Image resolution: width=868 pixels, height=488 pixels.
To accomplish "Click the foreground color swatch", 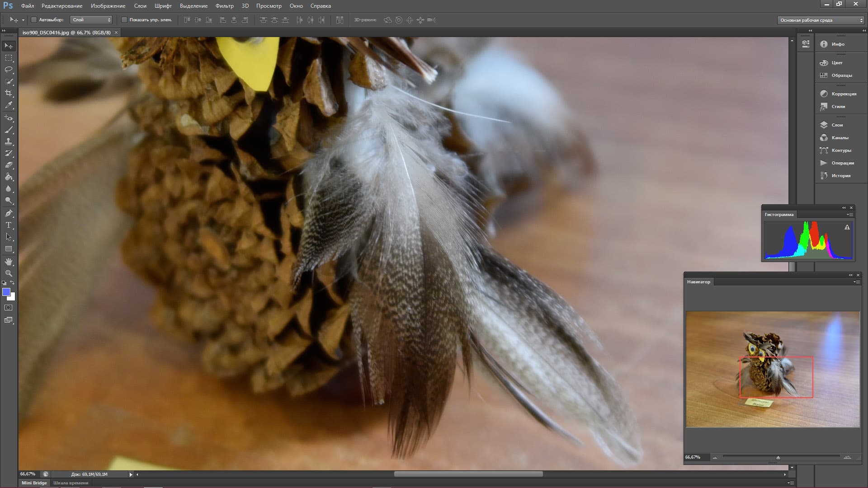I will [x=6, y=292].
